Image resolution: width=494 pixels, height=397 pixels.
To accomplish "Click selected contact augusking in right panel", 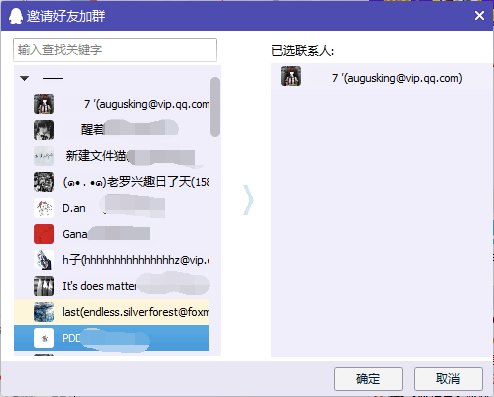I will click(382, 76).
